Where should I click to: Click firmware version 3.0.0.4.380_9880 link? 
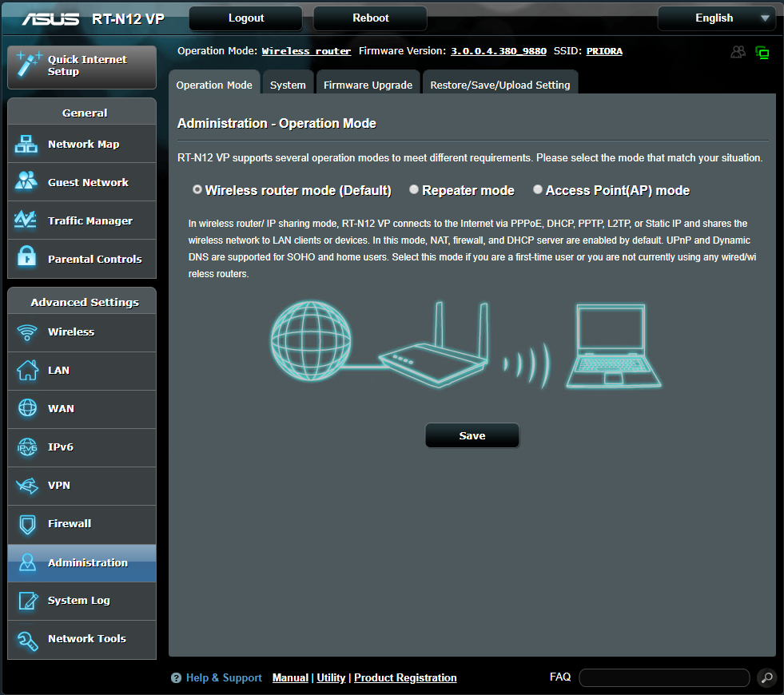point(499,51)
